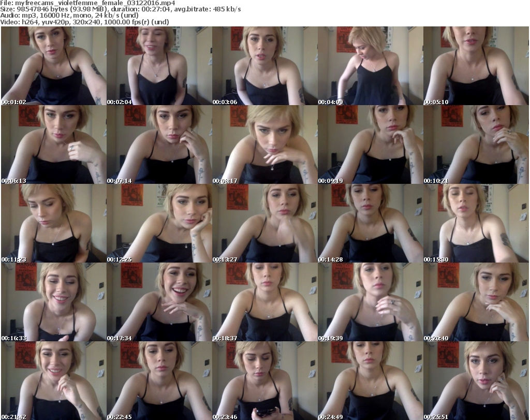The width and height of the screenshot is (530, 420).
Task: Click the frame stamped 00:25:51
Action: (x=476, y=381)
